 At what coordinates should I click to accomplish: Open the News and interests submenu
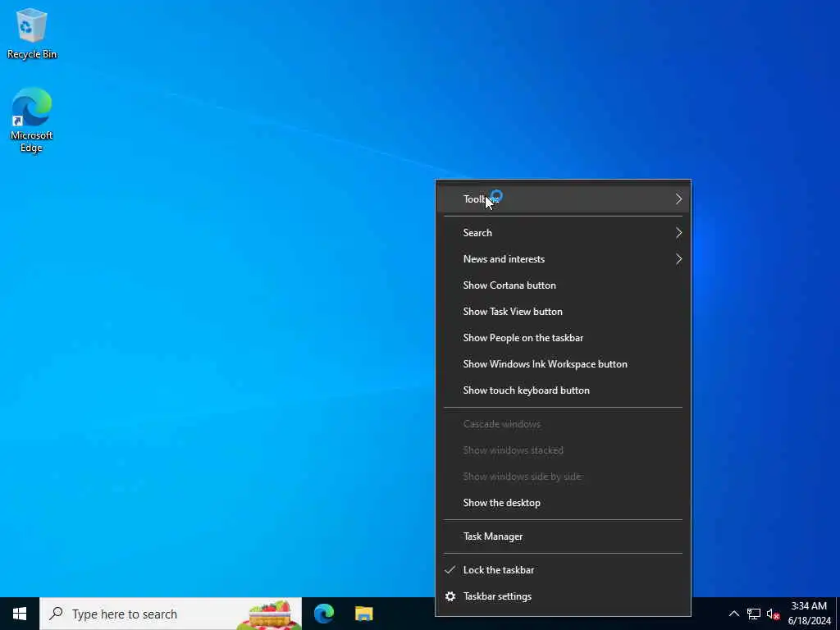[x=563, y=258]
